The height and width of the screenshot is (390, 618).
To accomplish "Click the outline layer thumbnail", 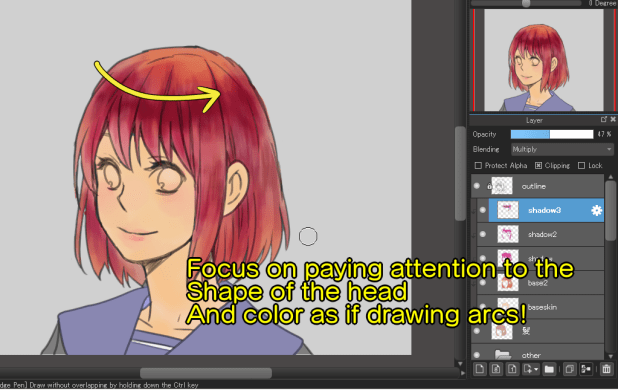I will (502, 186).
